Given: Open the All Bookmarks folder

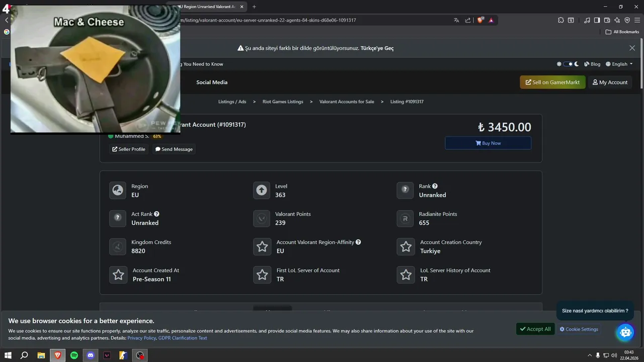Looking at the screenshot, I should (x=622, y=32).
